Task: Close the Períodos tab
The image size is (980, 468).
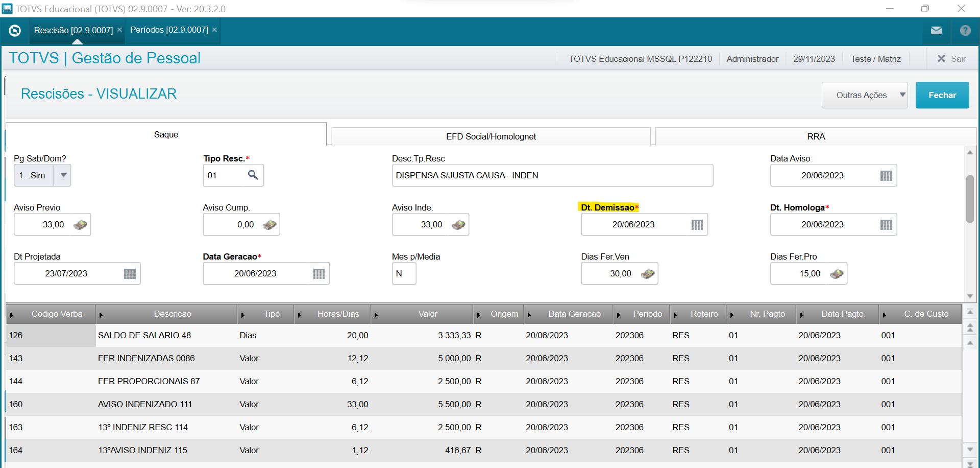Action: tap(215, 30)
